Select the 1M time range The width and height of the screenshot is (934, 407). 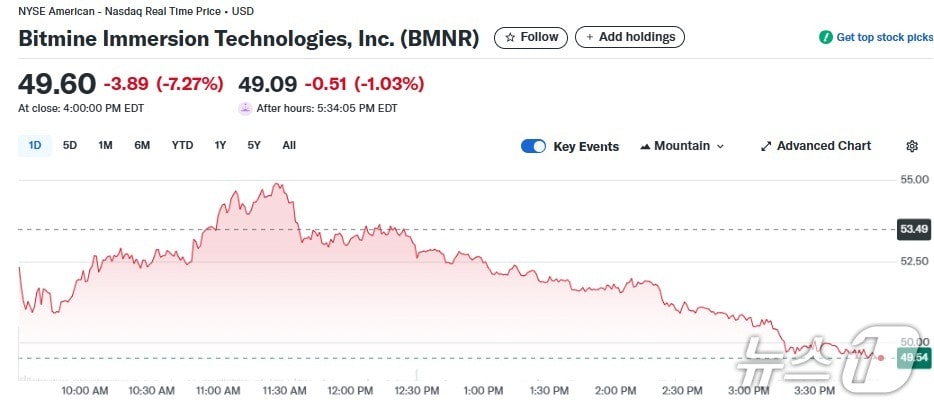tap(105, 145)
